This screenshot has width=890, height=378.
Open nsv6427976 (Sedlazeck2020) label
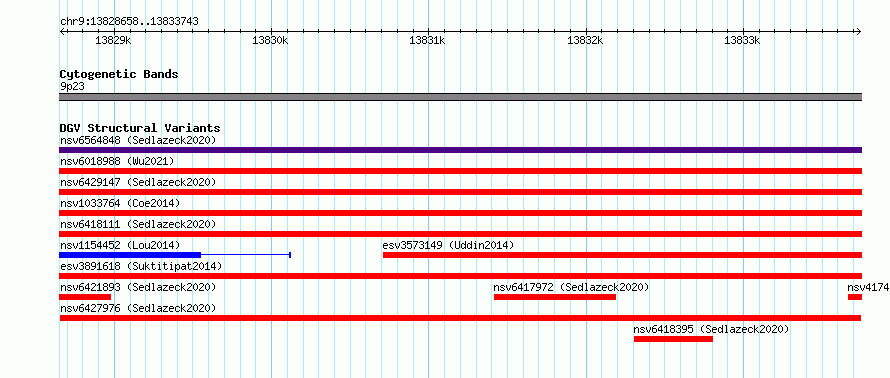click(138, 308)
